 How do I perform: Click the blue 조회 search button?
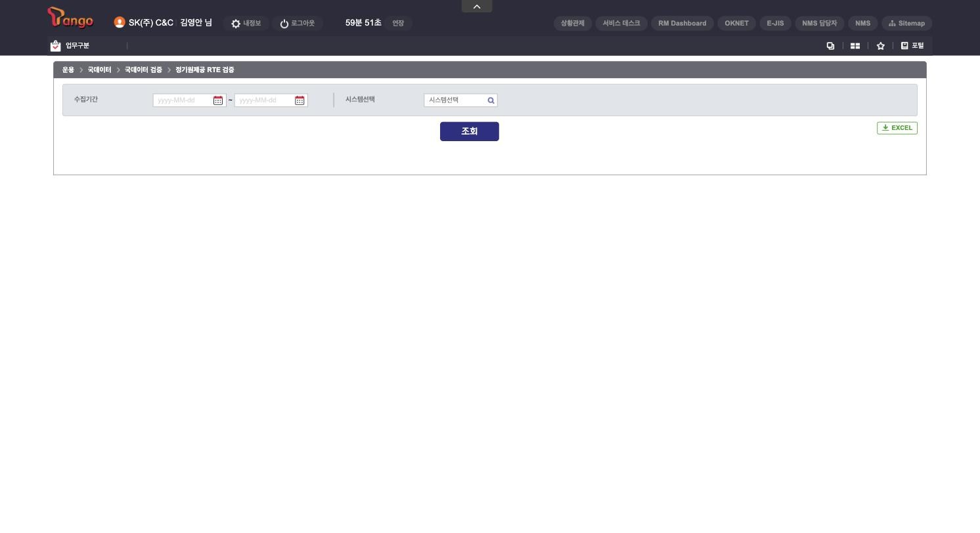470,131
